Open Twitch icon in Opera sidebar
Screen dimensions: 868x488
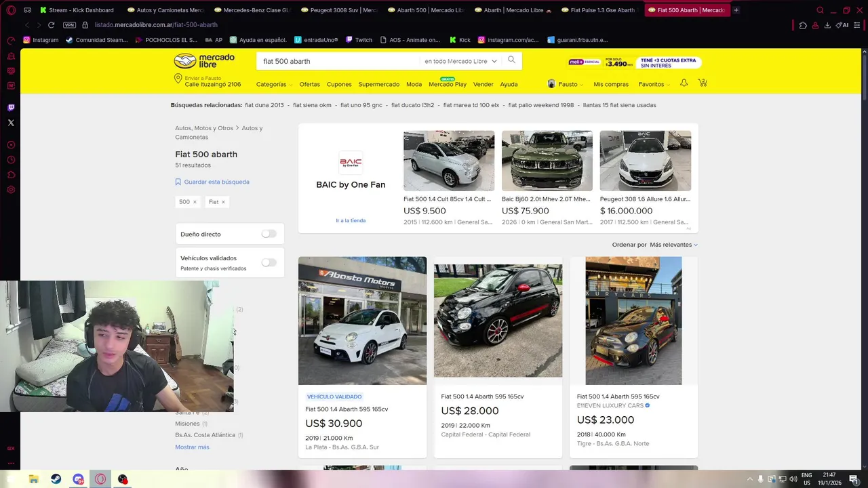coord(11,107)
